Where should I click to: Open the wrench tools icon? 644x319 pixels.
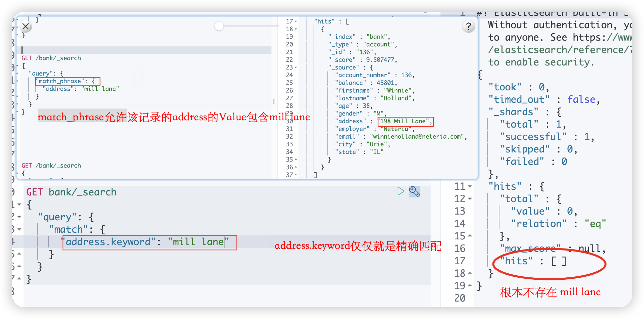pyautogui.click(x=414, y=191)
